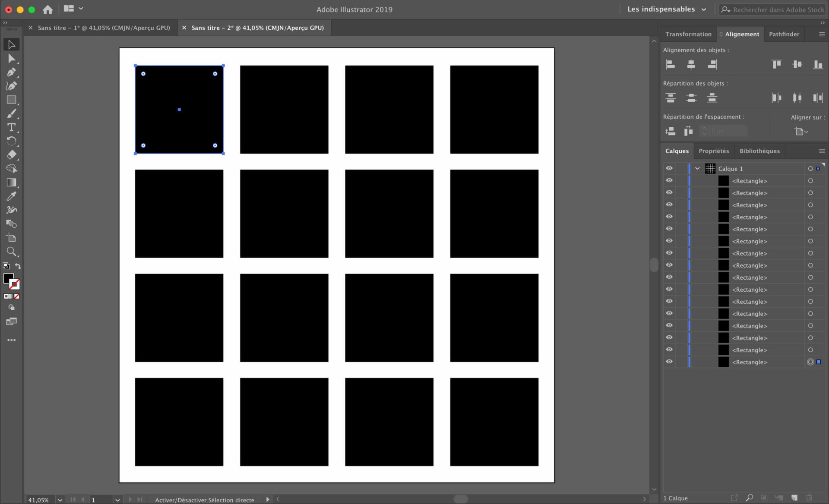Select the Pen tool
The image size is (829, 504).
pyautogui.click(x=12, y=72)
